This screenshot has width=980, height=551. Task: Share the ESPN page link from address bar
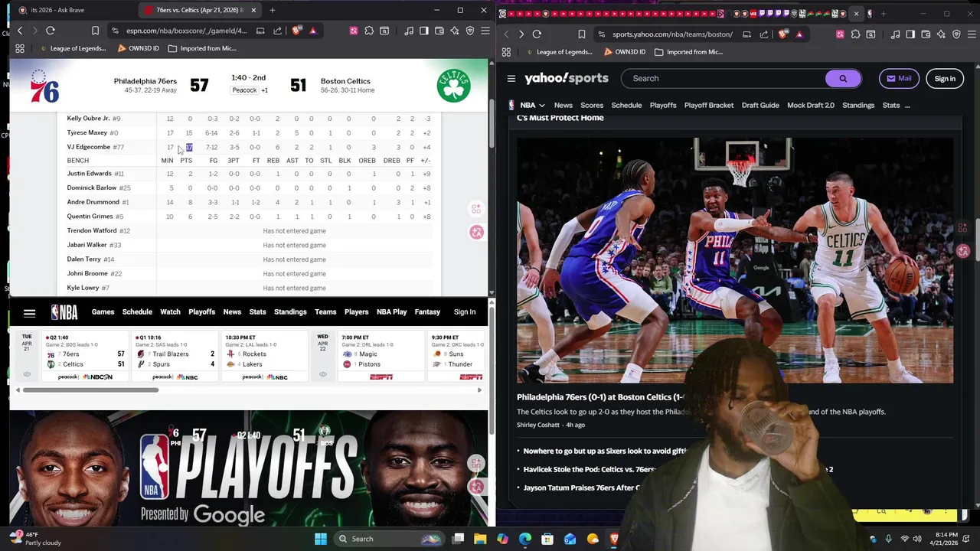pyautogui.click(x=277, y=31)
